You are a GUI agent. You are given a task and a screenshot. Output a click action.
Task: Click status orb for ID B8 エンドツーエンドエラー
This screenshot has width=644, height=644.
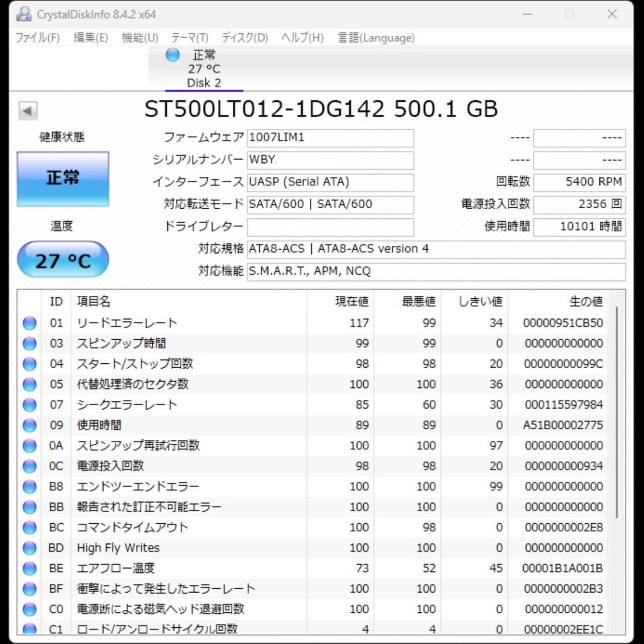[x=30, y=487]
